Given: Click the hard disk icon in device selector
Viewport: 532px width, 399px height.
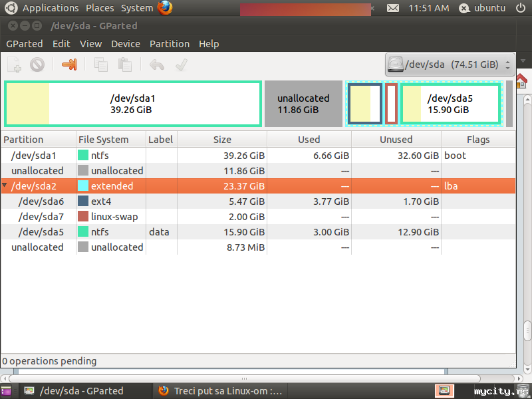Looking at the screenshot, I should pyautogui.click(x=395, y=64).
